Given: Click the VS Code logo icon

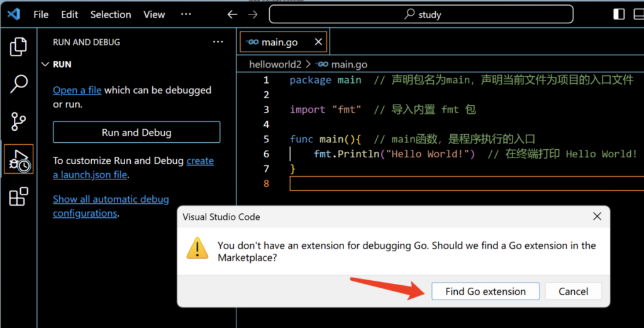Looking at the screenshot, I should point(14,14).
